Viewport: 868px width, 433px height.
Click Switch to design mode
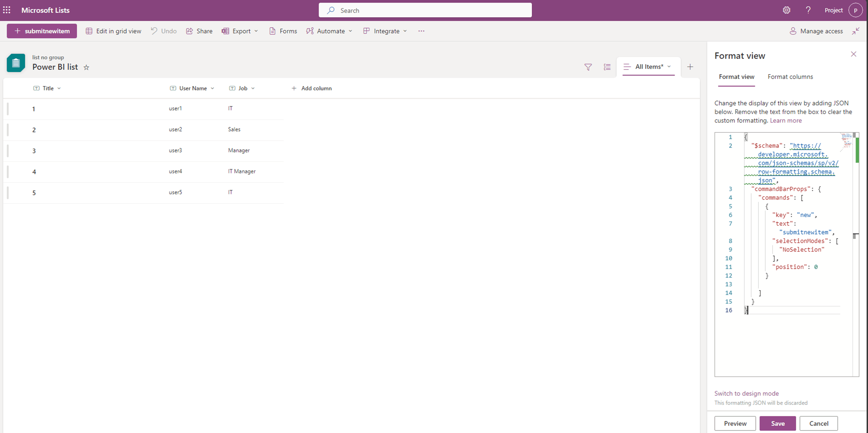pos(746,393)
